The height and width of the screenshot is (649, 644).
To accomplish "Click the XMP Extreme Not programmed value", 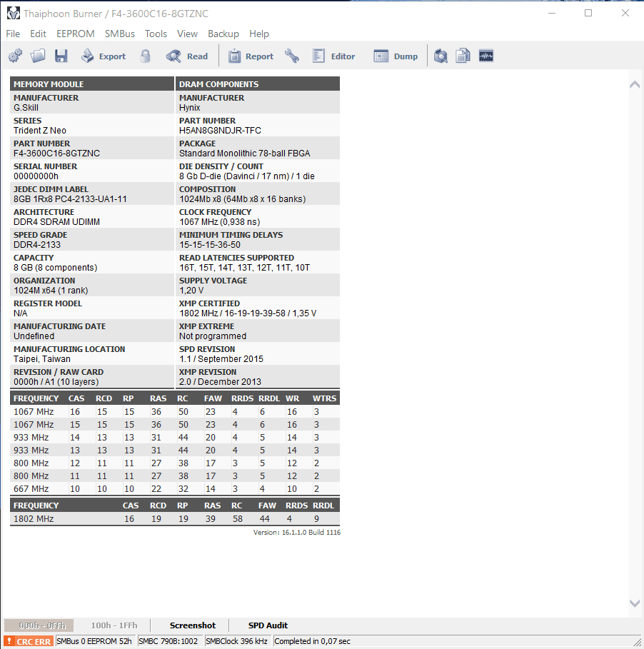I will point(213,336).
